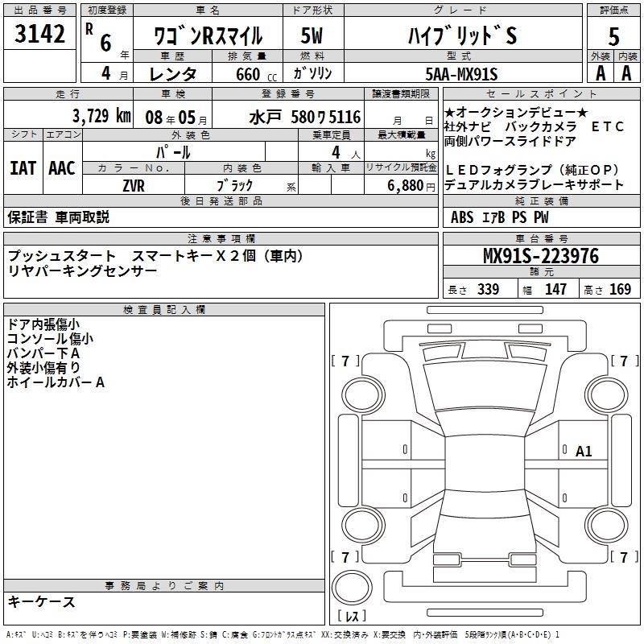Image resolution: width=644 pixels, height=644 pixels.
Task: Click the exterior grade A
Action: tap(601, 73)
